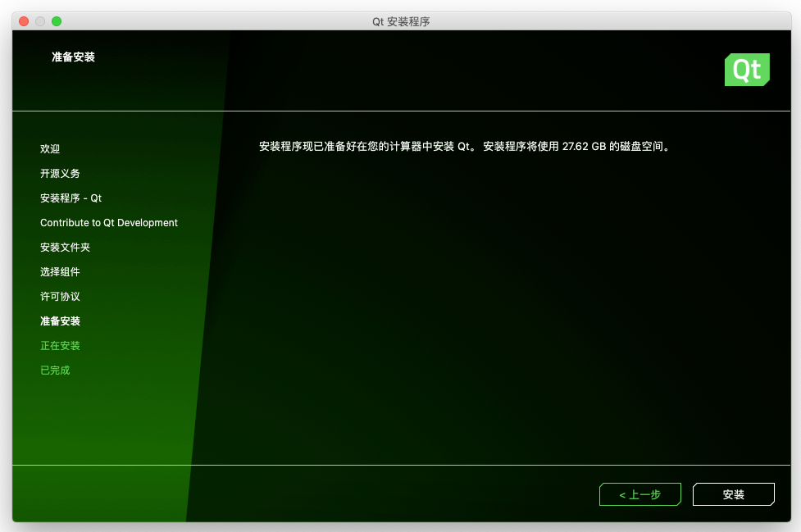Select the Contribute to Qt Development step
This screenshot has height=532, width=801.
(109, 223)
